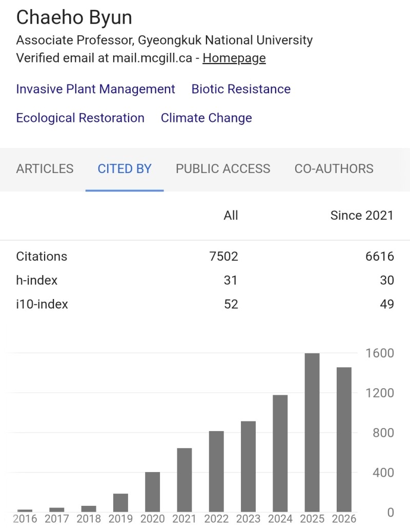Image resolution: width=410 pixels, height=532 pixels.
Task: Click the 2020 year label under the chart
Action: tap(153, 519)
